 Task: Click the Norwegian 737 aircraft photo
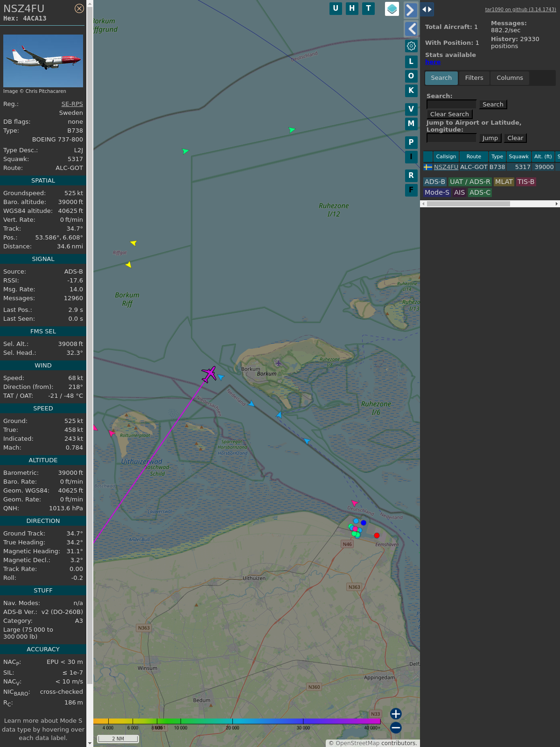[43, 61]
